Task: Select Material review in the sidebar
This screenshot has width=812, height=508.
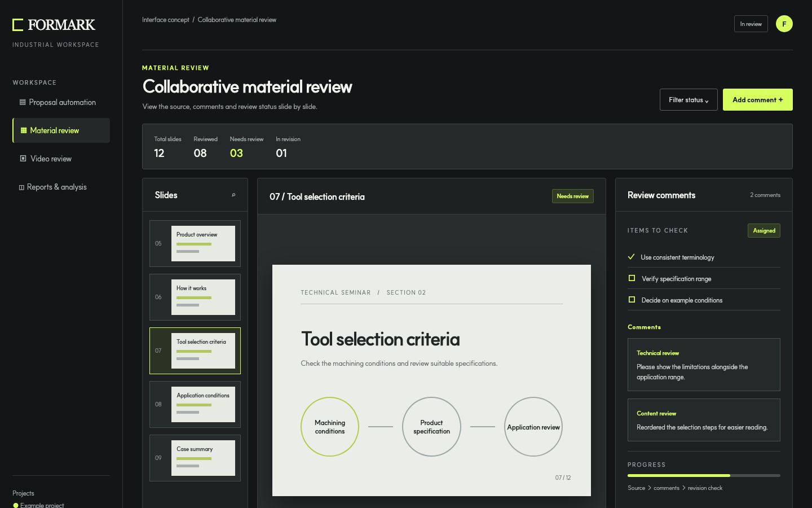Action: 61,130
